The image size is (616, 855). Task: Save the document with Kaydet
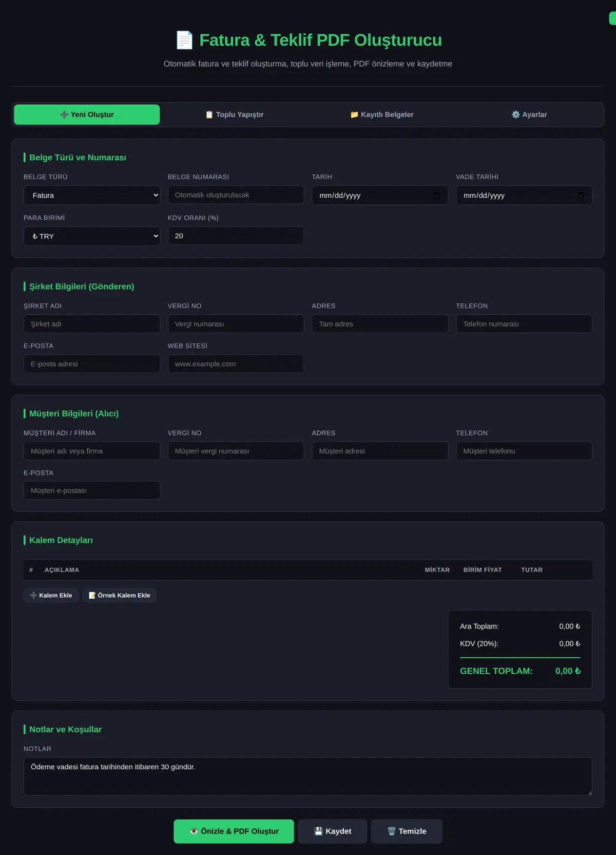(333, 831)
